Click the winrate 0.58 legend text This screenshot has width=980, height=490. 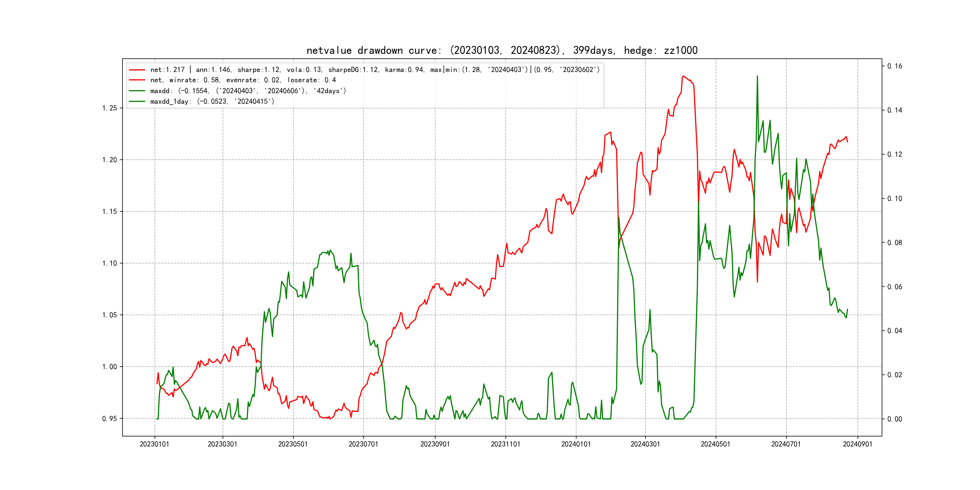click(x=243, y=80)
